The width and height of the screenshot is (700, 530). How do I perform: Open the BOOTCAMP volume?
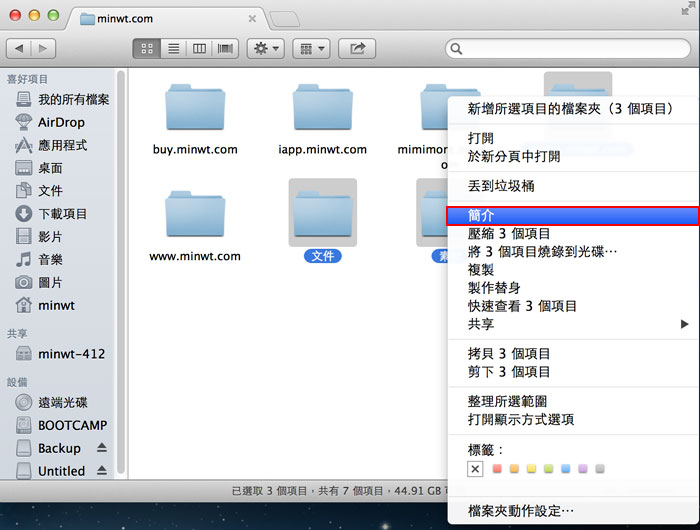point(62,425)
